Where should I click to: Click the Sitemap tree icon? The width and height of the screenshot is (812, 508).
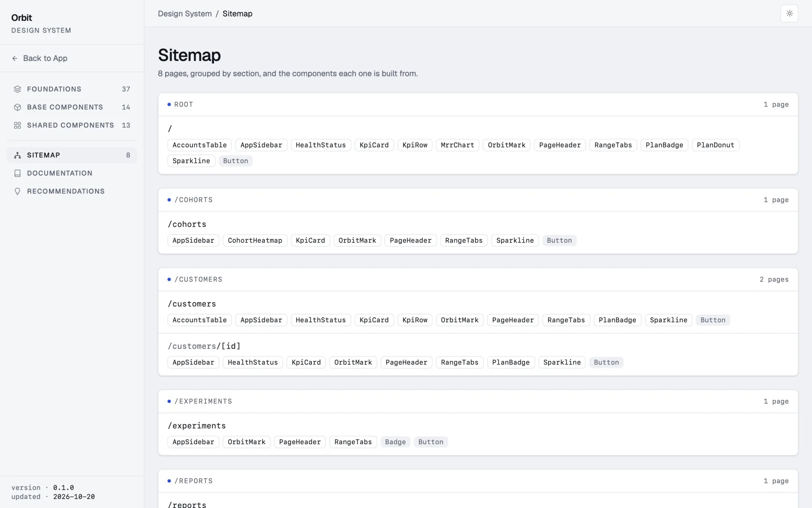(x=17, y=155)
